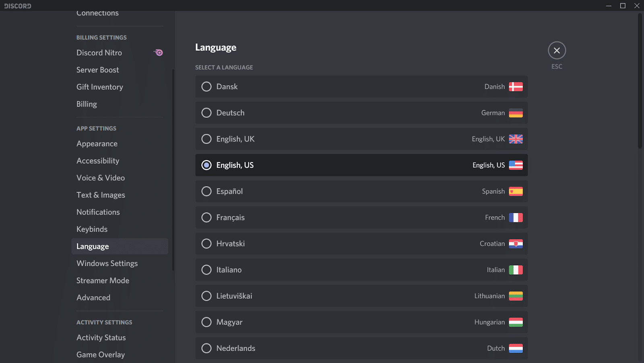Viewport: 644px width, 363px height.
Task: Switch to Notifications settings
Action: click(x=98, y=212)
